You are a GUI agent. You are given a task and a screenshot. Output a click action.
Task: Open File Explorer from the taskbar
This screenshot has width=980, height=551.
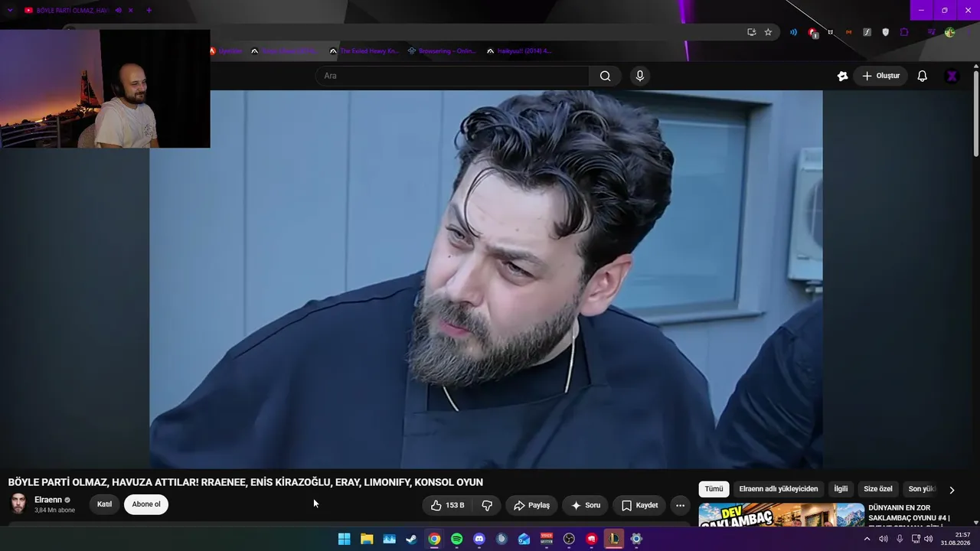[367, 539]
